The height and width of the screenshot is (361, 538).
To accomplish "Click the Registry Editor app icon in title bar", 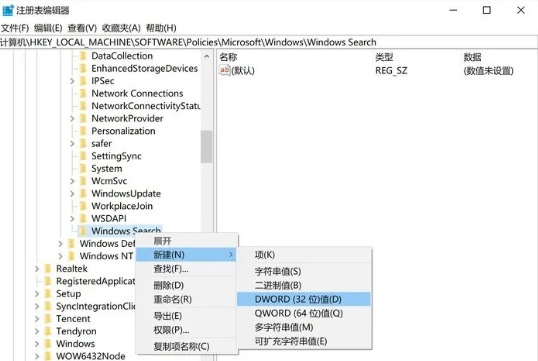I will pyautogui.click(x=8, y=10).
